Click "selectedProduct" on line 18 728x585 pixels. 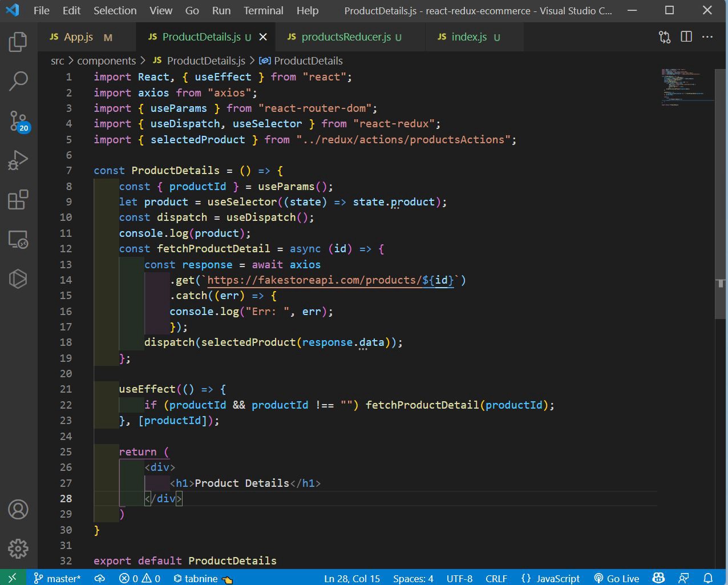pyautogui.click(x=248, y=342)
